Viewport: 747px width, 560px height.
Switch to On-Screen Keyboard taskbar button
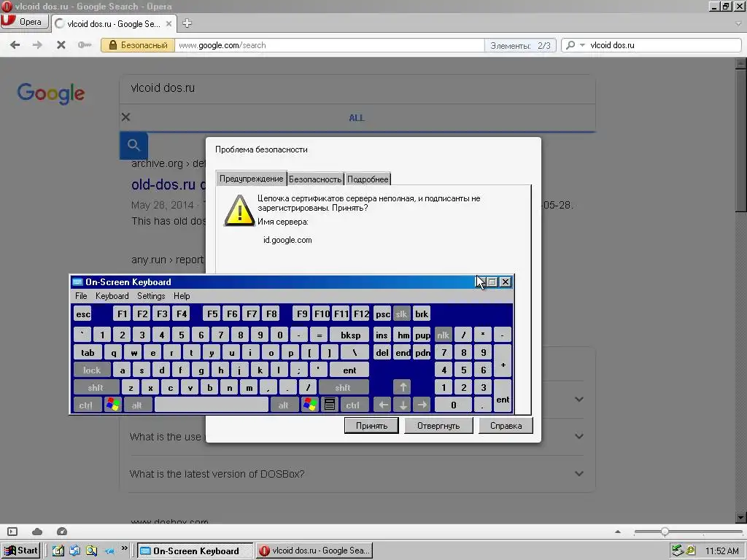pyautogui.click(x=196, y=551)
